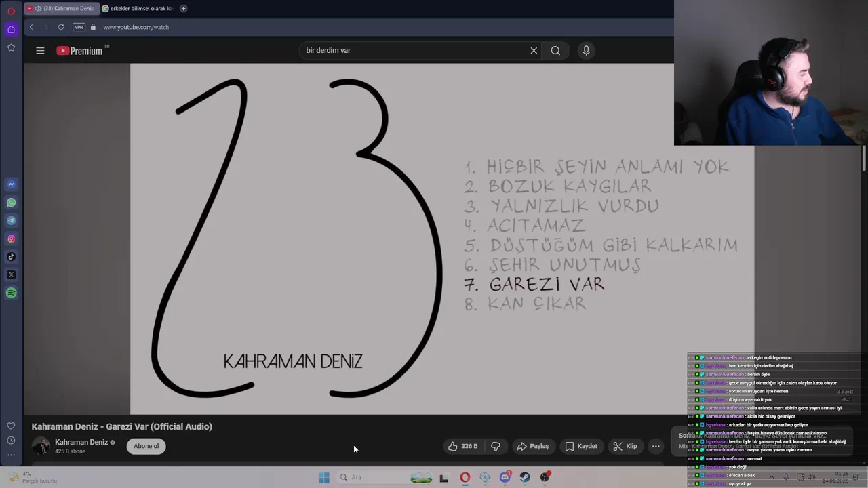Open more video actions three-dot menu

(656, 446)
